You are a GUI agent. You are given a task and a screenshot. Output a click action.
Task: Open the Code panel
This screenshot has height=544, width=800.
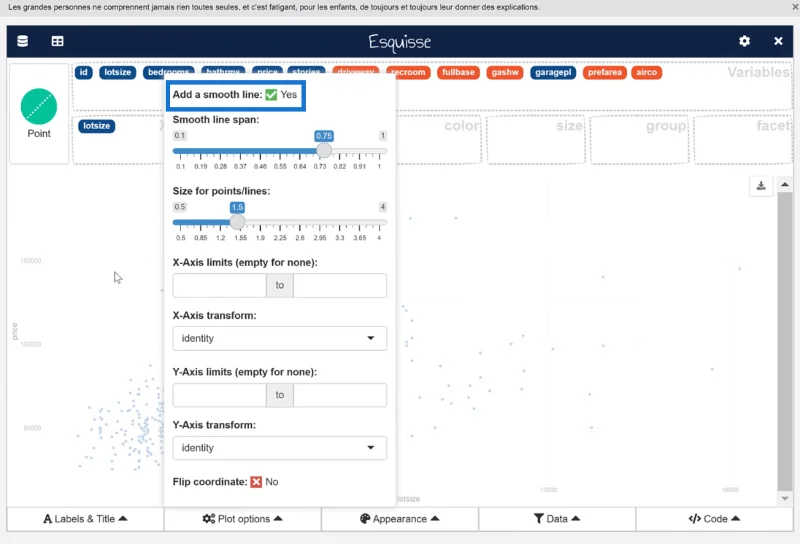tap(714, 519)
